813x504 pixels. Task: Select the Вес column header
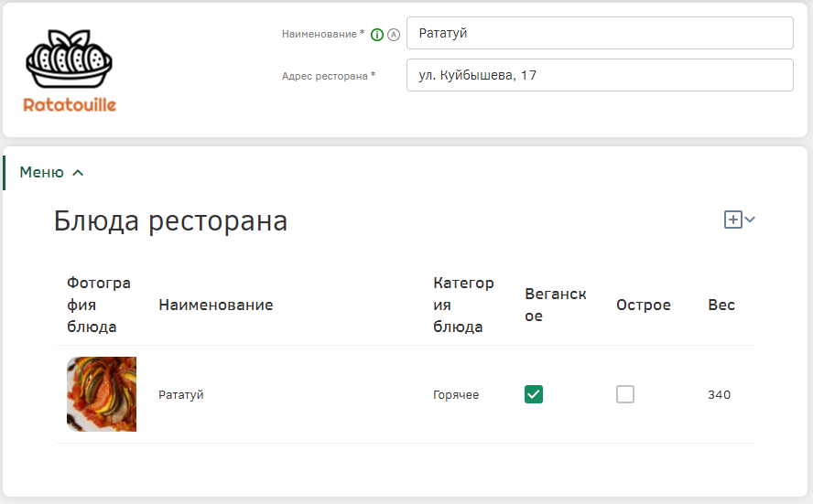[721, 305]
